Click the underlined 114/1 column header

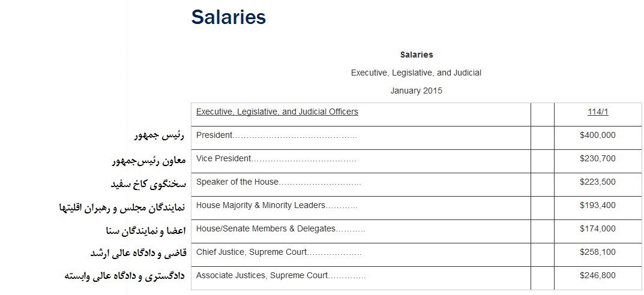[597, 112]
